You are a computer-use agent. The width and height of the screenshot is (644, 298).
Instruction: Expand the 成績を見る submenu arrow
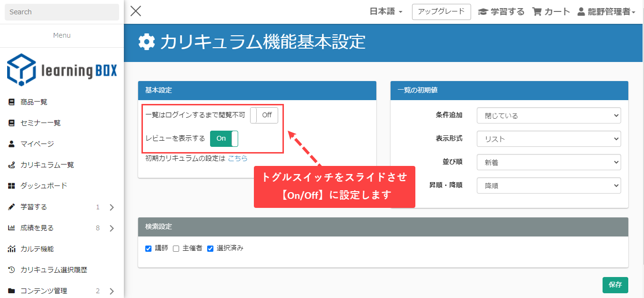(111, 228)
